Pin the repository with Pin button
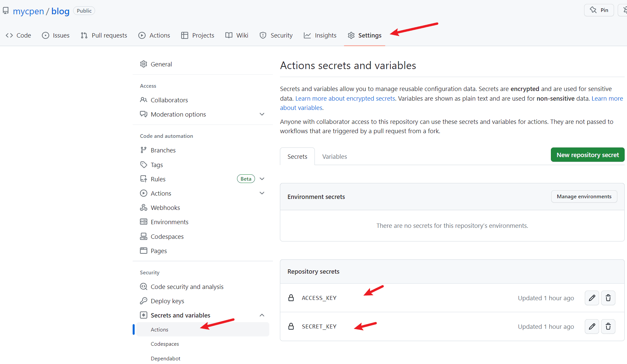Image resolution: width=627 pixels, height=364 pixels. click(599, 10)
